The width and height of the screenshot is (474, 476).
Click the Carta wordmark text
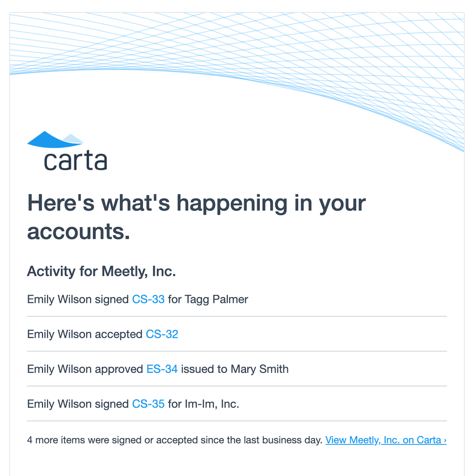click(75, 161)
